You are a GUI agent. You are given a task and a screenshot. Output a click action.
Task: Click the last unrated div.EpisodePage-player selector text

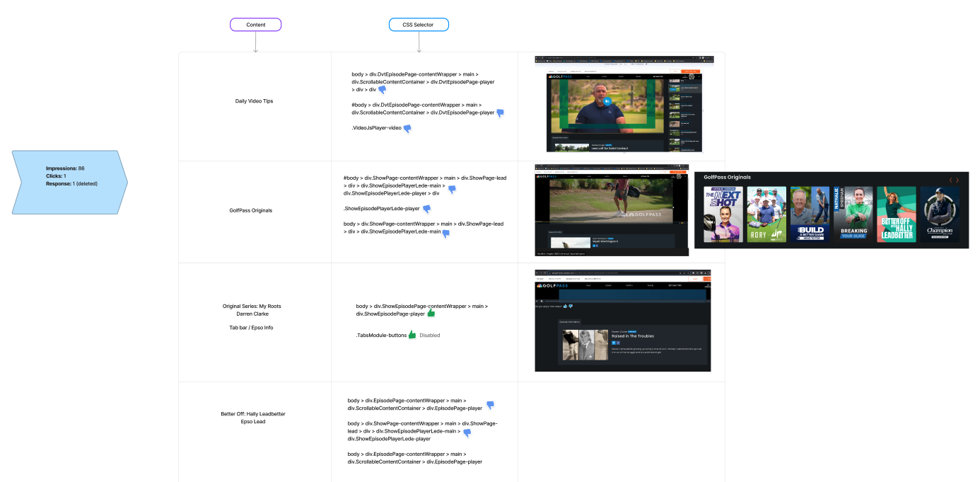415,458
